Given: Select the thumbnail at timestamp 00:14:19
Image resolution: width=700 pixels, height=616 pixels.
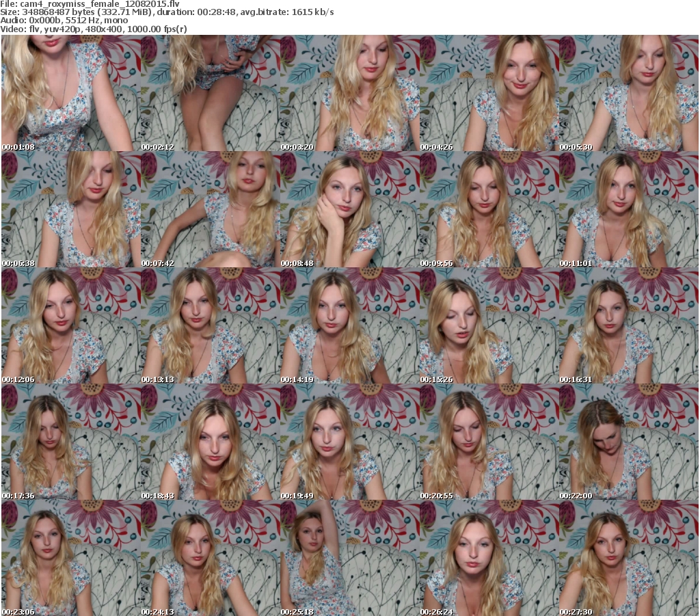Looking at the screenshot, I should 349,326.
